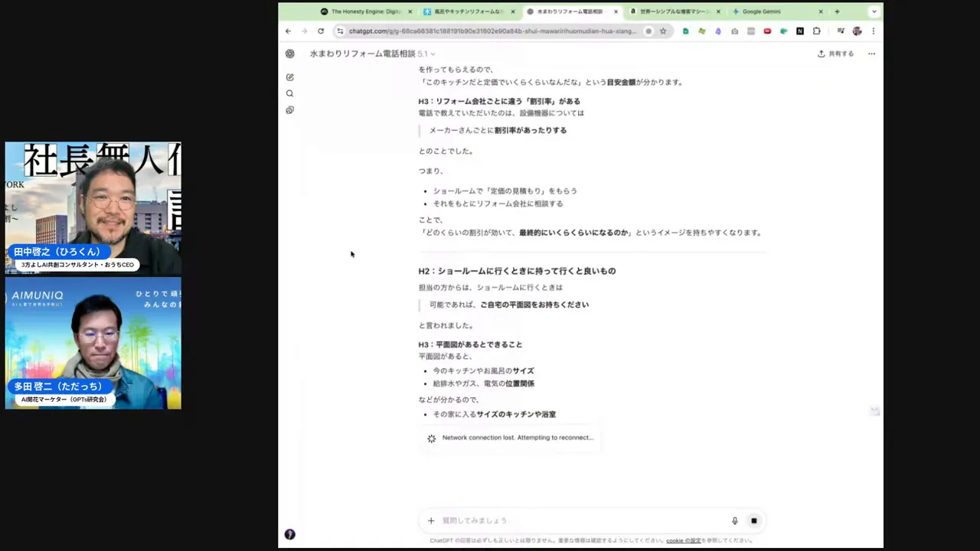Image resolution: width=980 pixels, height=551 pixels.
Task: Toggle the bookmark star in the address bar
Action: pos(663,31)
